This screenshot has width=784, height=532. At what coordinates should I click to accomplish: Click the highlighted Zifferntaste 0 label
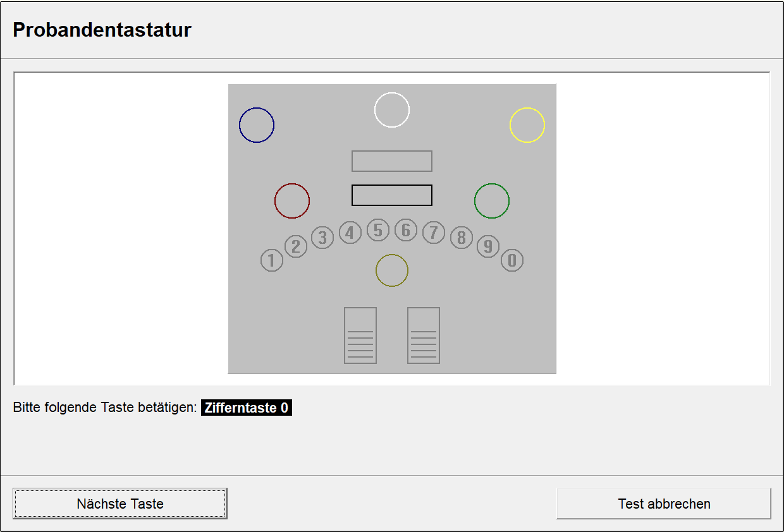click(x=247, y=408)
